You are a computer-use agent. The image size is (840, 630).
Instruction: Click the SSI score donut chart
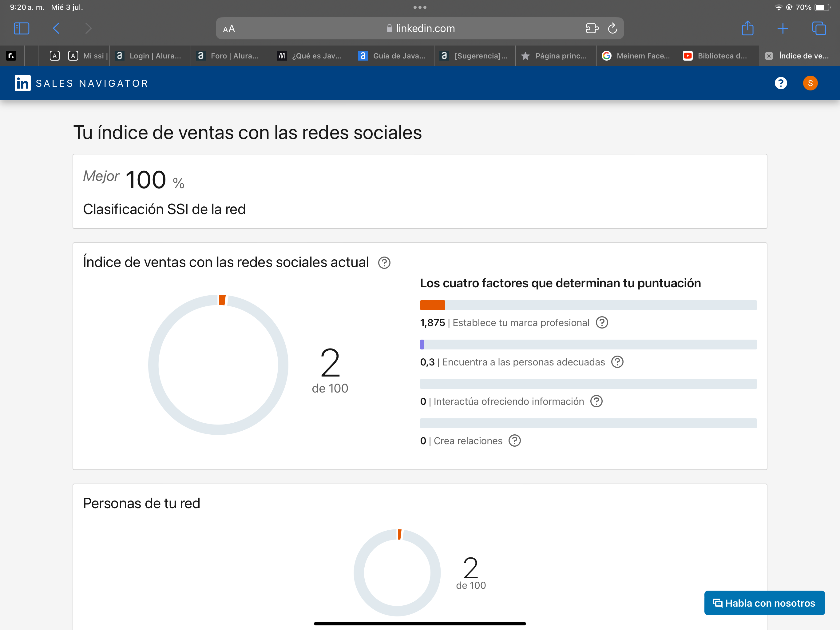pyautogui.click(x=218, y=365)
